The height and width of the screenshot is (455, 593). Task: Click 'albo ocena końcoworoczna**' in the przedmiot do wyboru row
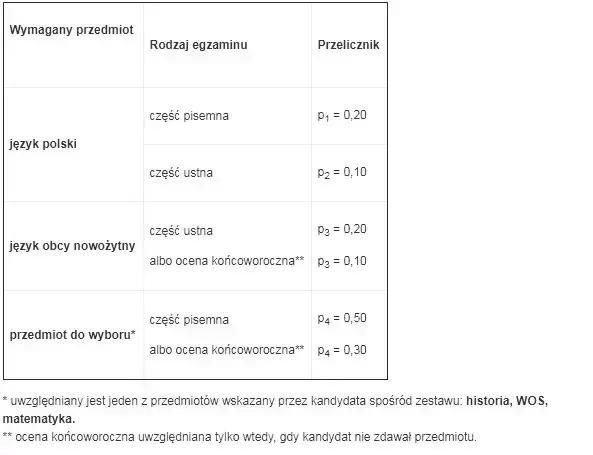[x=227, y=350]
